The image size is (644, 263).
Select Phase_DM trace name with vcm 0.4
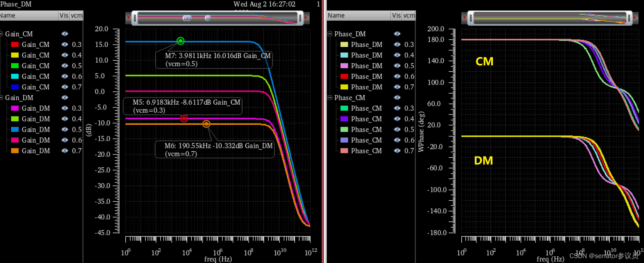click(x=367, y=55)
